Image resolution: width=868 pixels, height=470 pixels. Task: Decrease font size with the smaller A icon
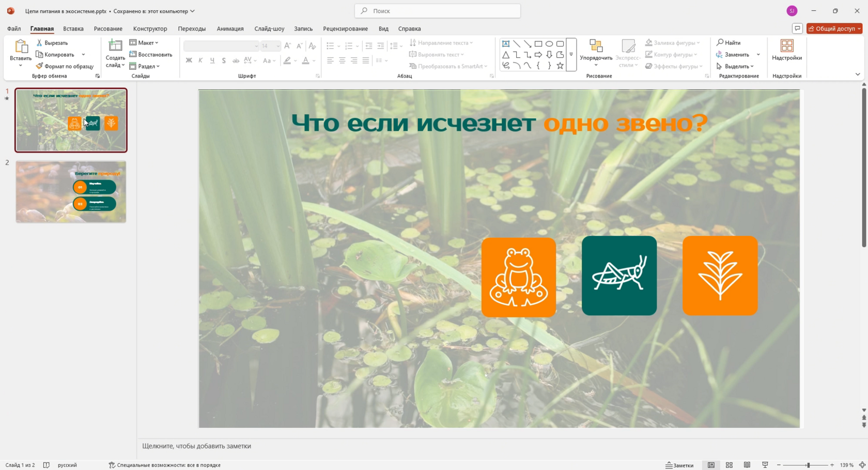(299, 46)
